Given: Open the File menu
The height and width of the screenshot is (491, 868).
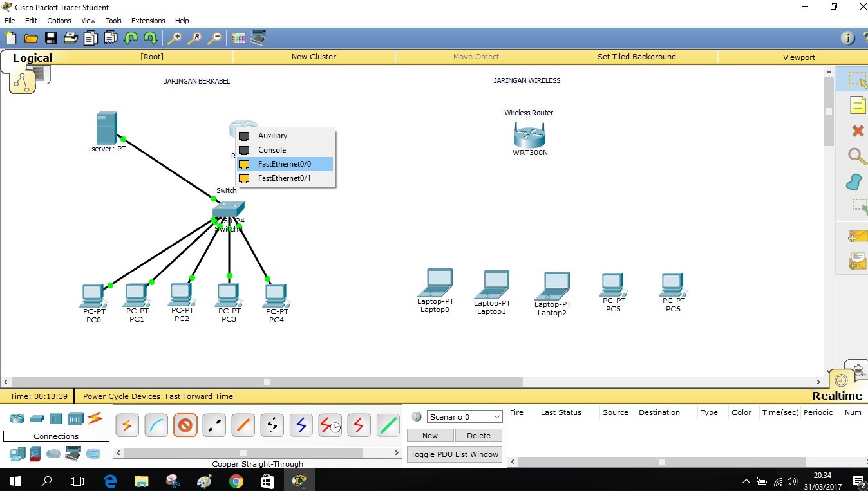Looking at the screenshot, I should click(x=10, y=21).
